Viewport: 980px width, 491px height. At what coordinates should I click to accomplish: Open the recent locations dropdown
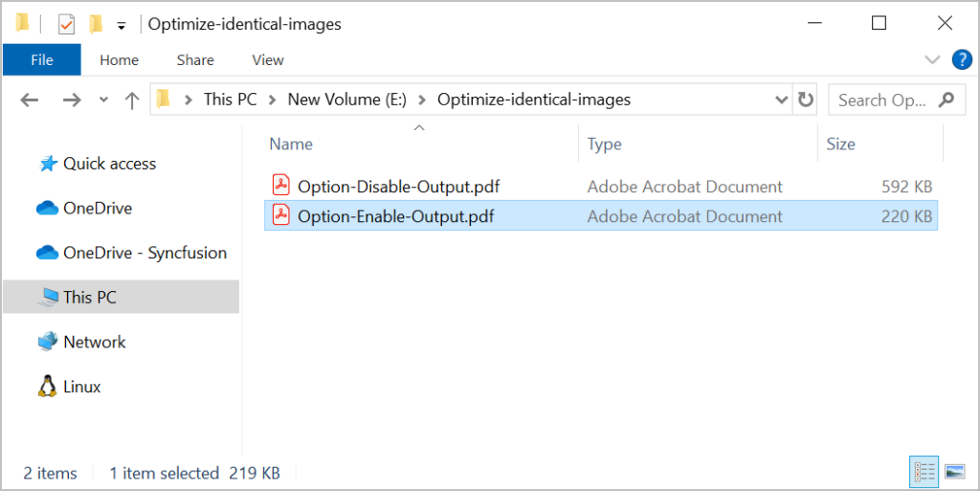coord(103,100)
